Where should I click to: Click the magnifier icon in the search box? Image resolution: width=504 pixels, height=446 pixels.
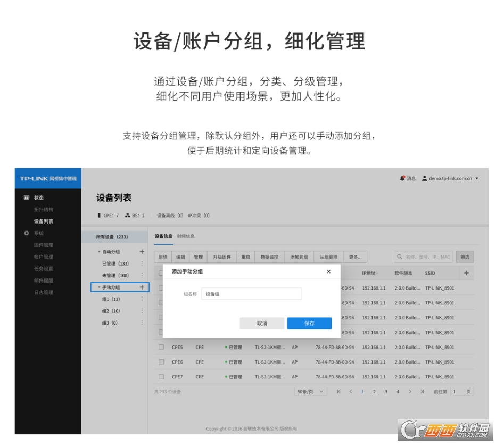[x=400, y=257]
